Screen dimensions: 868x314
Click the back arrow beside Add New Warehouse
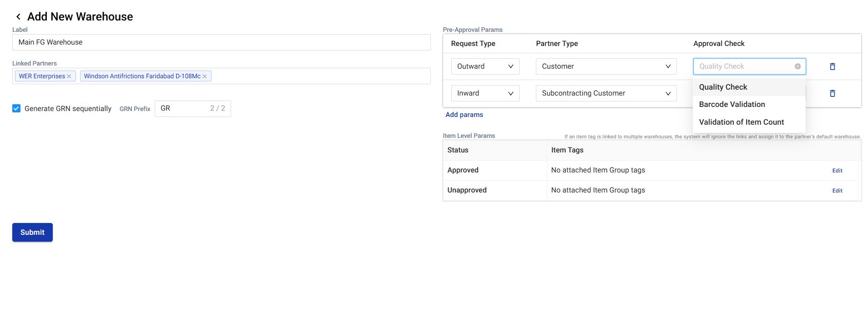point(18,17)
